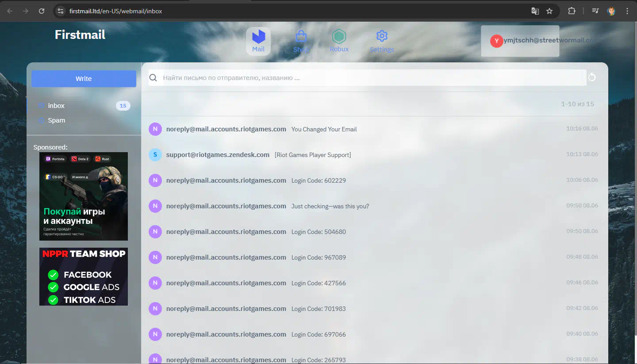Click the inbox folder icon
This screenshot has width=637, height=364.
point(41,106)
